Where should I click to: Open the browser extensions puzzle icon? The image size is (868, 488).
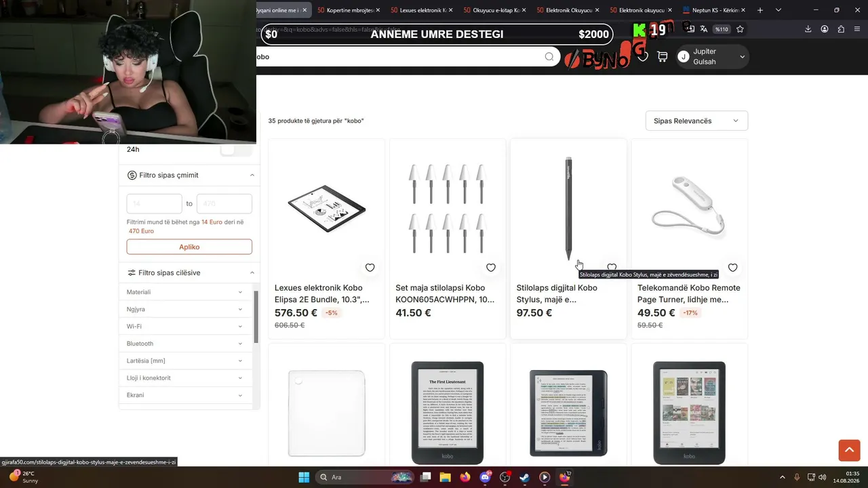pos(841,29)
